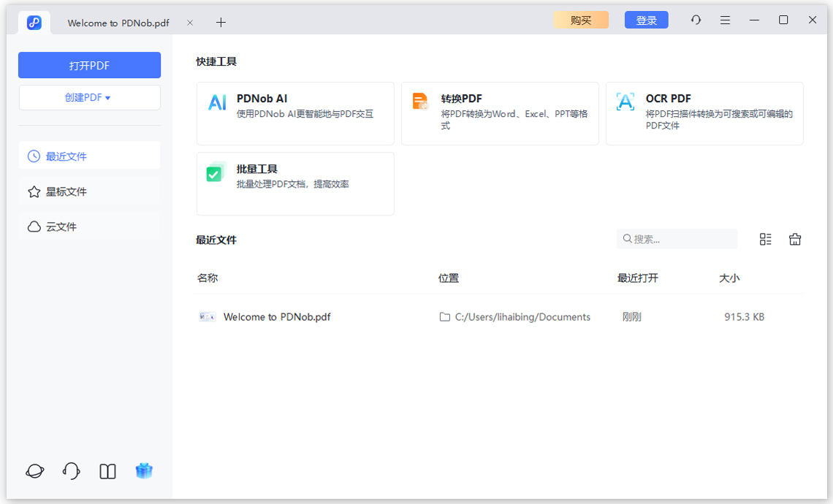Launch the 批量工具 batch tool
Screen dimensions: 833x504
click(295, 183)
